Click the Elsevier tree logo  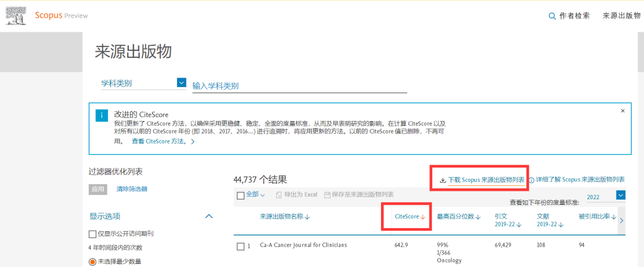(16, 15)
